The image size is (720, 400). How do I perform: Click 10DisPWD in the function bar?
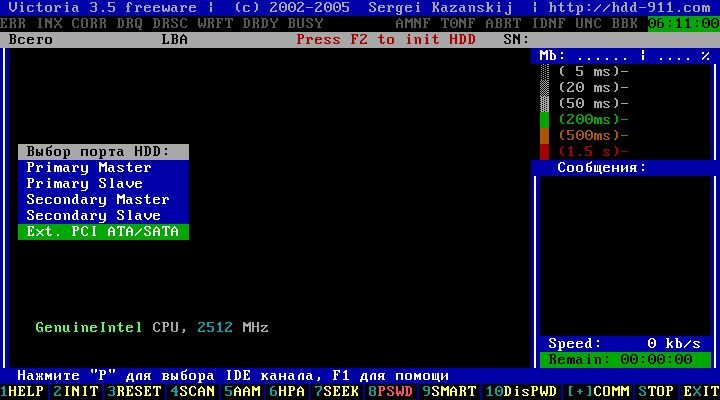point(521,392)
